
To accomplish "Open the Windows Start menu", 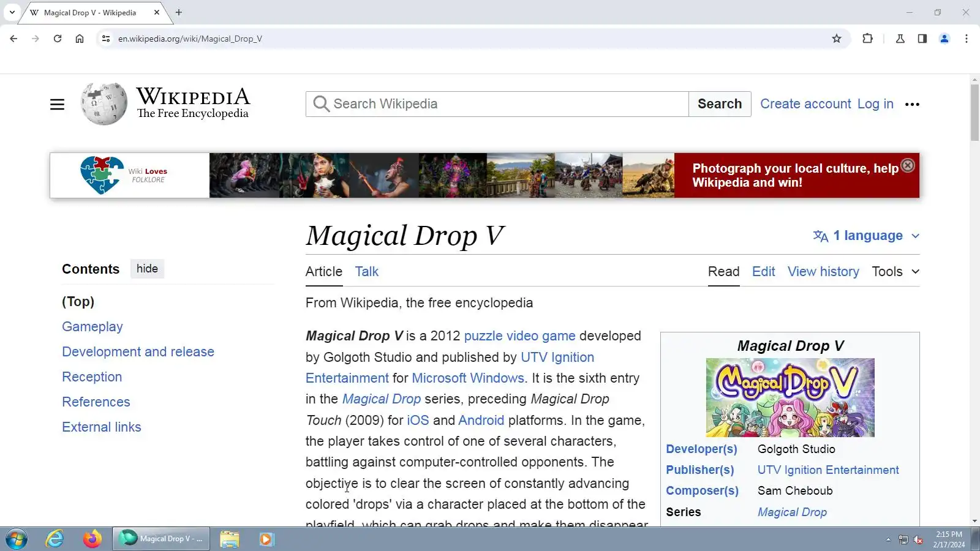I will pos(17,539).
